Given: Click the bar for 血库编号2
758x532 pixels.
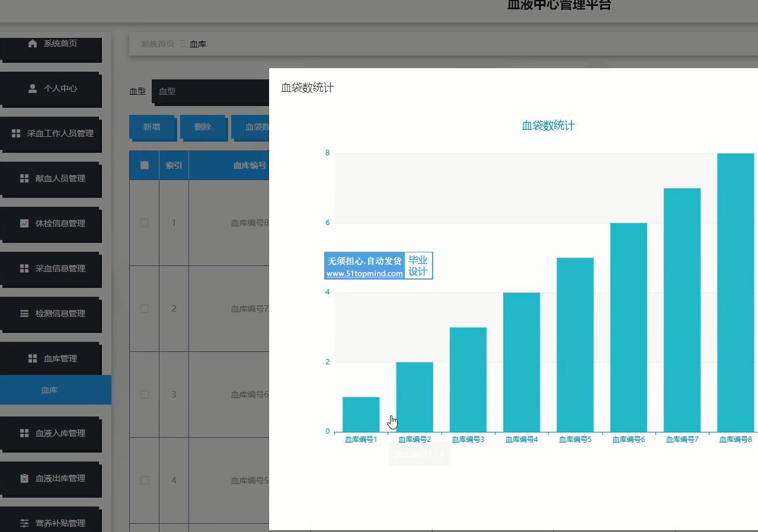Looking at the screenshot, I should 414,397.
